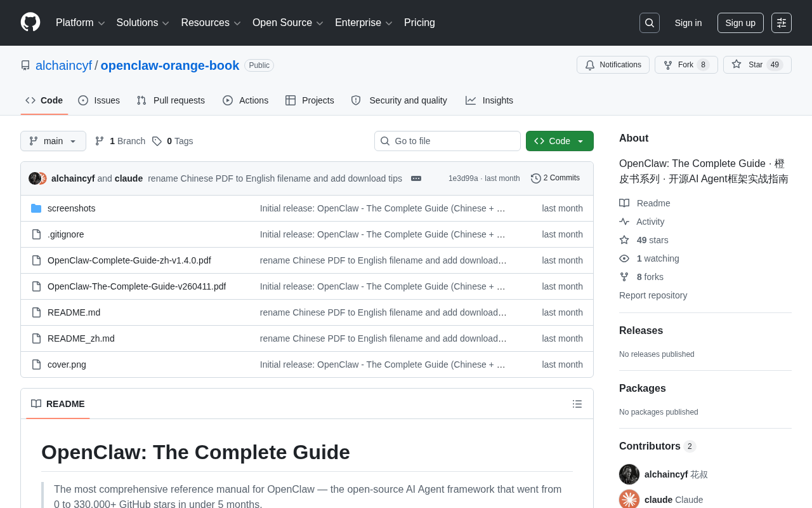Click the Sign in link
Screen dimensions: 812x508
(688, 23)
